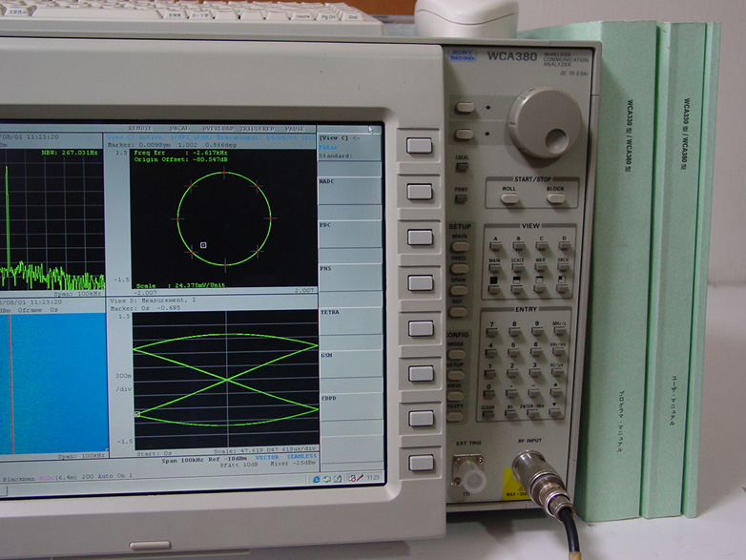Tap keypad digit 0
746x560 pixels.
click(488, 394)
